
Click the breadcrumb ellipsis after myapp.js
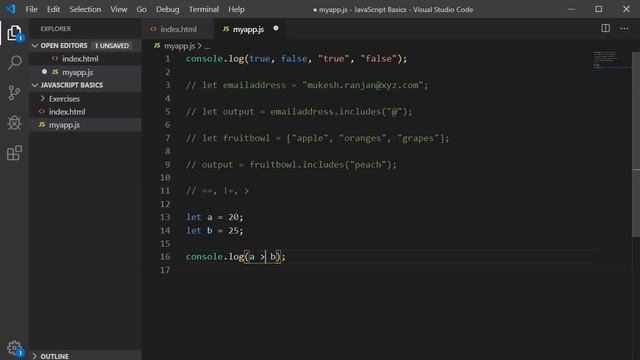207,46
